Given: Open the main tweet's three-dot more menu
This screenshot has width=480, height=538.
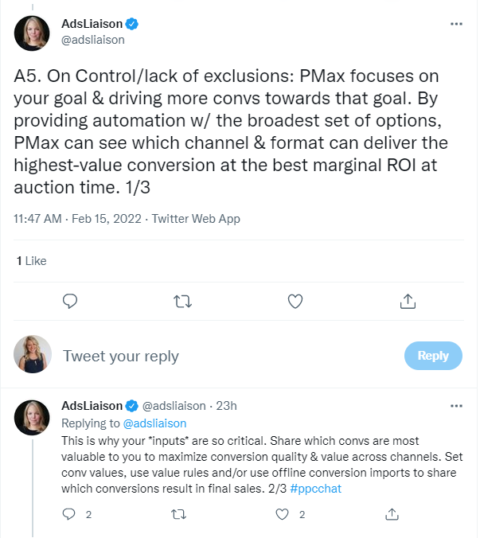Looking at the screenshot, I should click(x=456, y=24).
